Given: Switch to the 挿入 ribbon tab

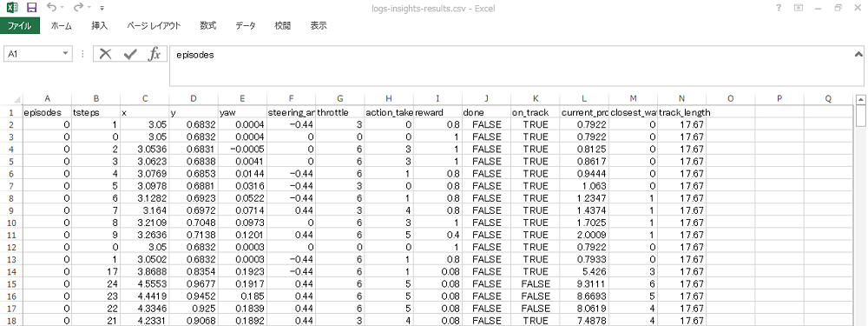Looking at the screenshot, I should [x=100, y=26].
